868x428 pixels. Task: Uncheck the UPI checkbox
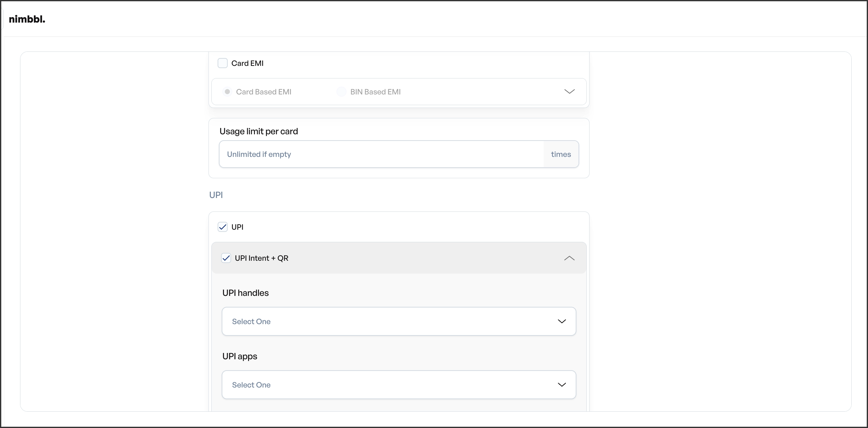(x=222, y=227)
